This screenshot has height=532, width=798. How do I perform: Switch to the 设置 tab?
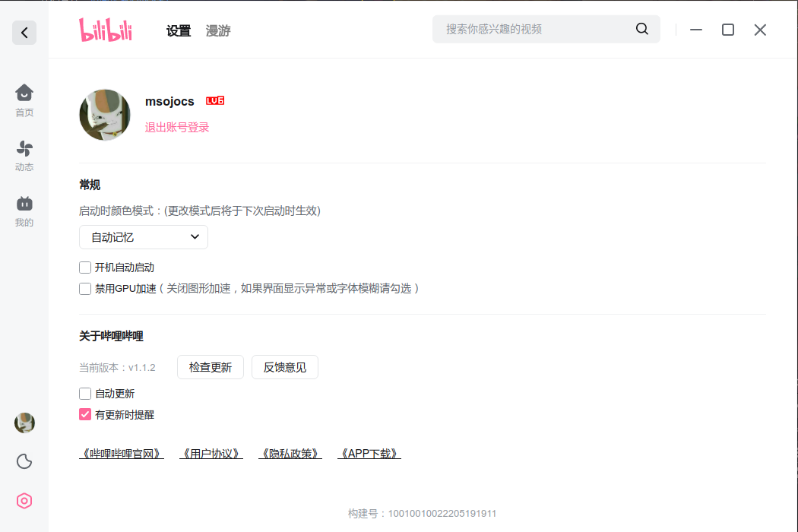click(179, 31)
